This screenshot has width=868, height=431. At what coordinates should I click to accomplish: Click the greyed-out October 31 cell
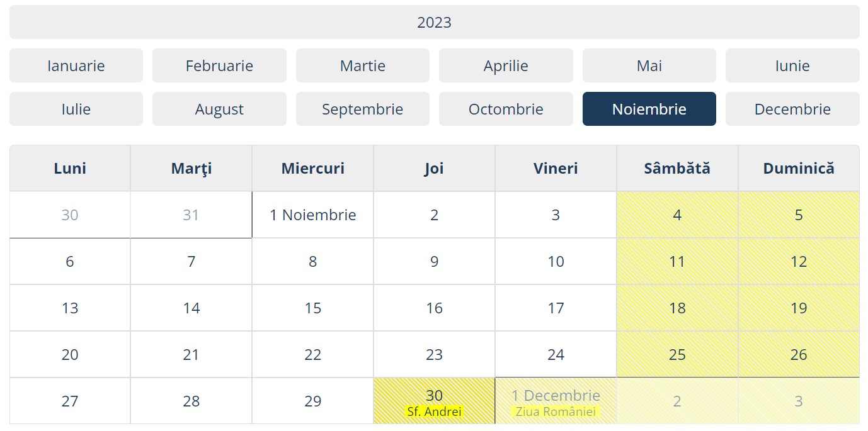pyautogui.click(x=191, y=215)
